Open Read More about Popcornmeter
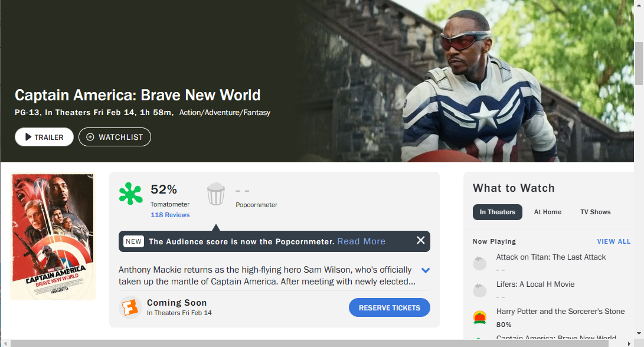 click(361, 241)
